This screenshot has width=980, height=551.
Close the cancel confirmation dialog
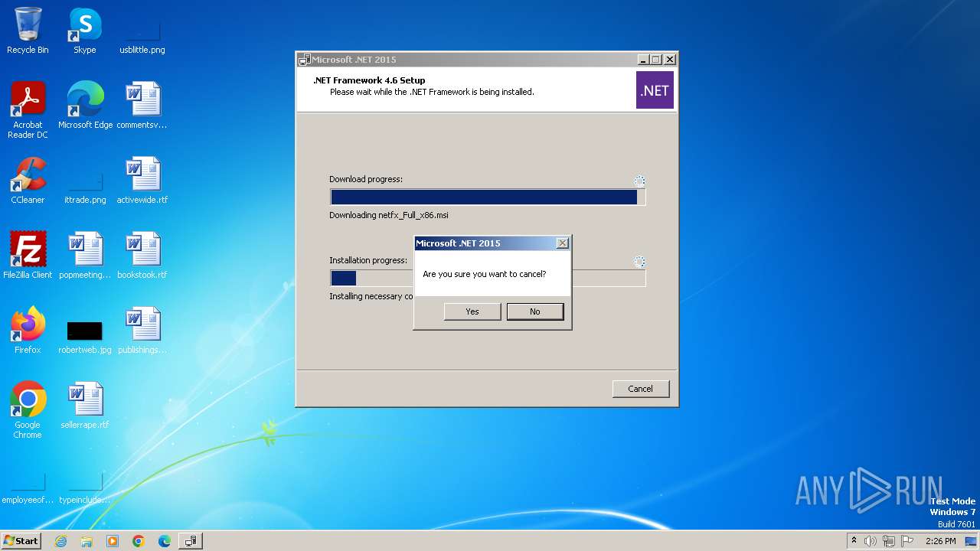[562, 243]
